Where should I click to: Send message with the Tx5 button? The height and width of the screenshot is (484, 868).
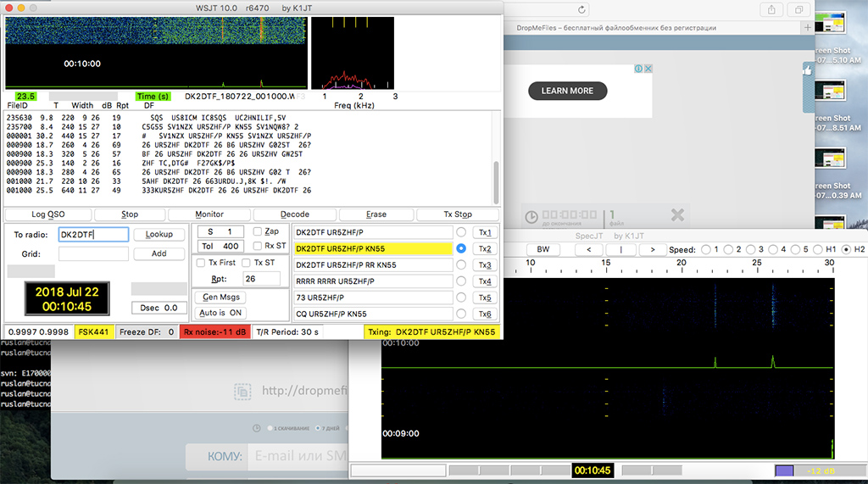(x=485, y=298)
